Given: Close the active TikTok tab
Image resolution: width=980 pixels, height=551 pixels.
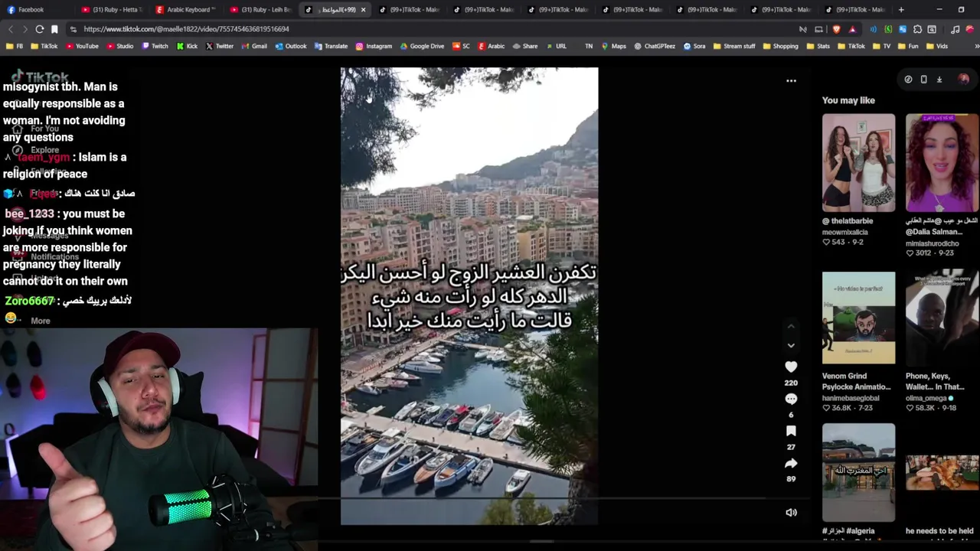Looking at the screenshot, I should tap(363, 10).
